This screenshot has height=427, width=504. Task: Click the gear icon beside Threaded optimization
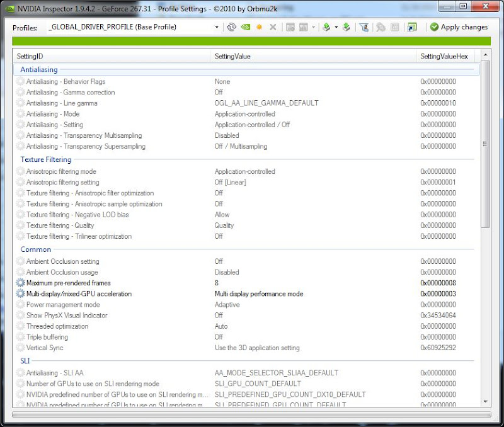pyautogui.click(x=20, y=326)
